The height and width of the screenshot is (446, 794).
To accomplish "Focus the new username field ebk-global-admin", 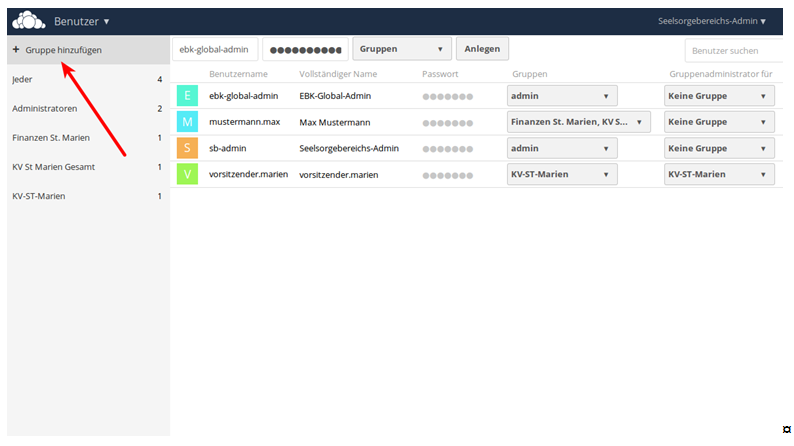I will pyautogui.click(x=215, y=49).
